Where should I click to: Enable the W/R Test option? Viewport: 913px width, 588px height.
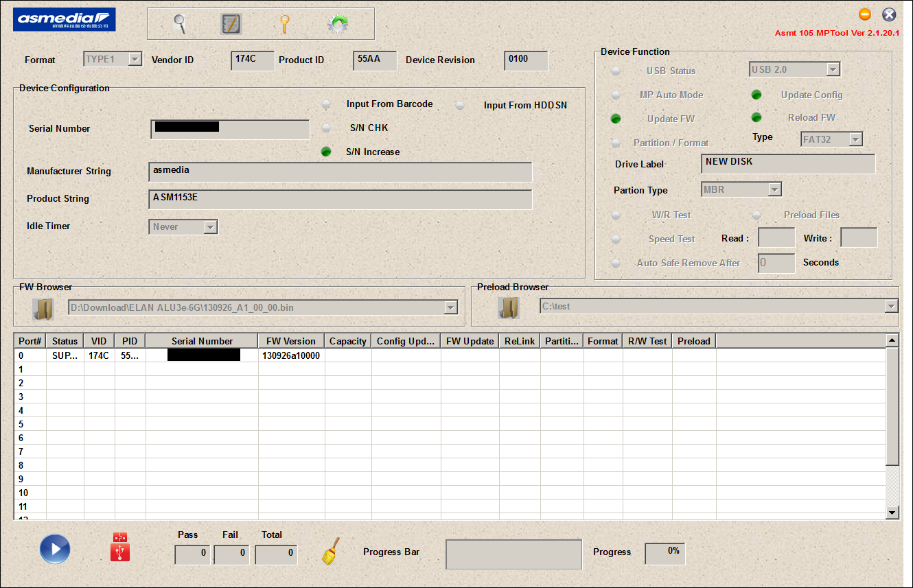(x=616, y=215)
